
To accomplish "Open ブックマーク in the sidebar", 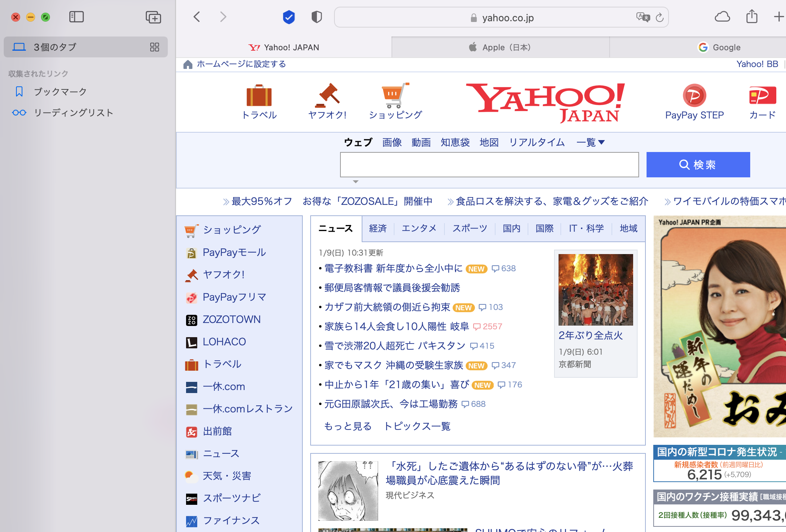I will pyautogui.click(x=60, y=92).
